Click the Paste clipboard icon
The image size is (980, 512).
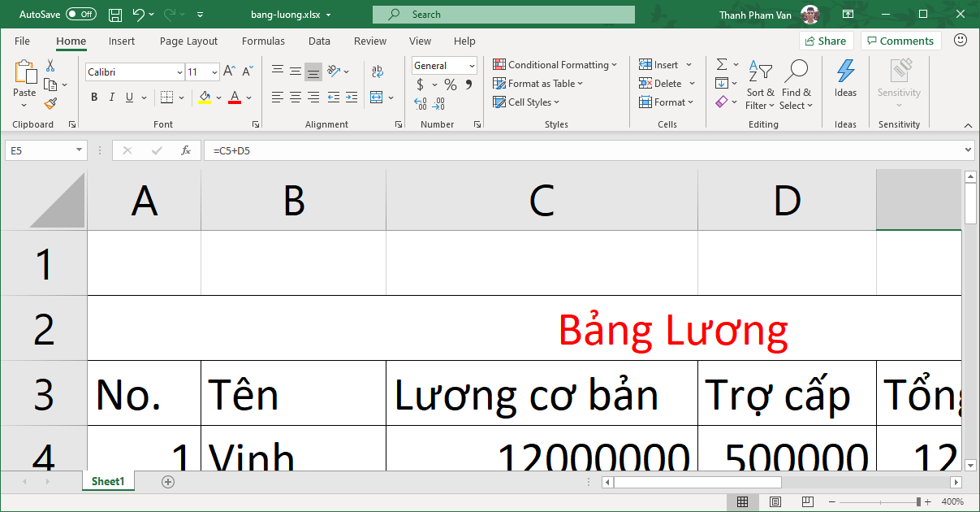point(25,72)
